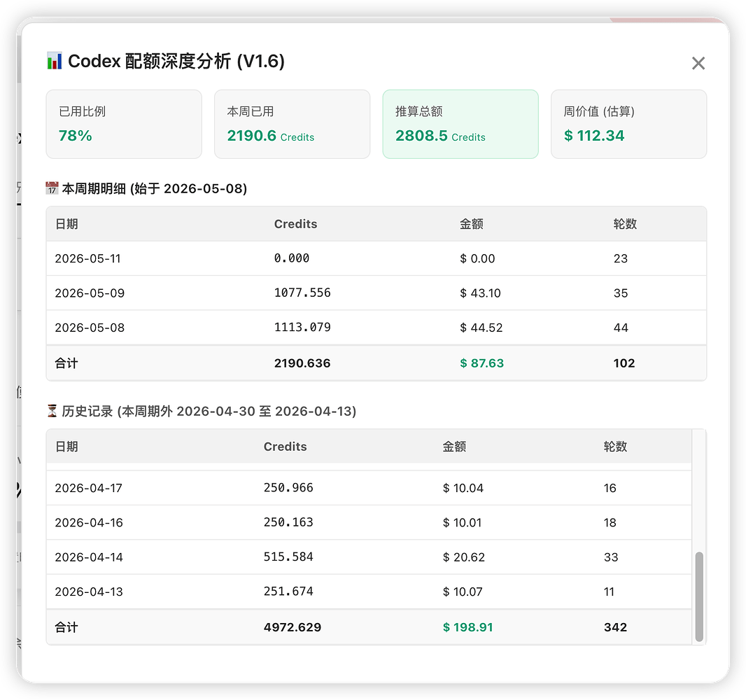Click the amount $ 10.01
The width and height of the screenshot is (746, 700).
pos(462,523)
